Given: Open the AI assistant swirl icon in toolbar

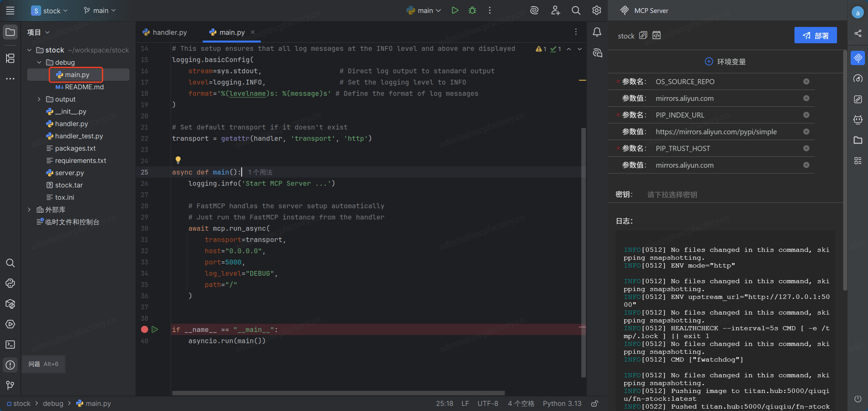Looking at the screenshot, I should point(534,11).
